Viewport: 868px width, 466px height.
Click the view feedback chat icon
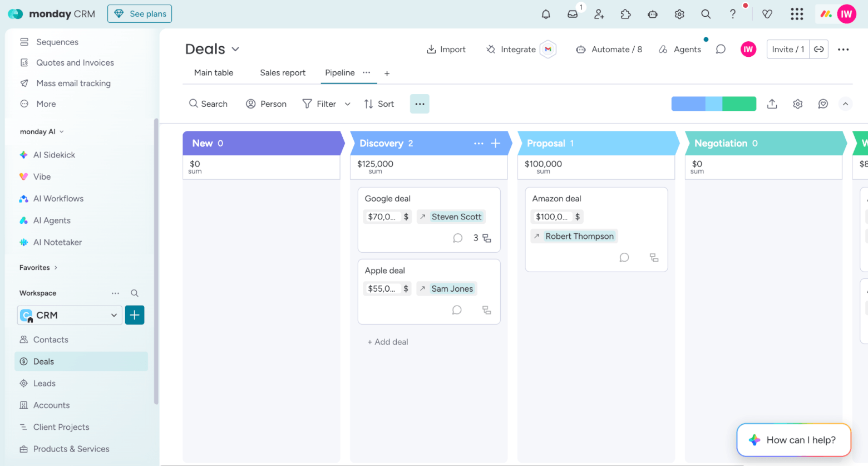pos(823,104)
